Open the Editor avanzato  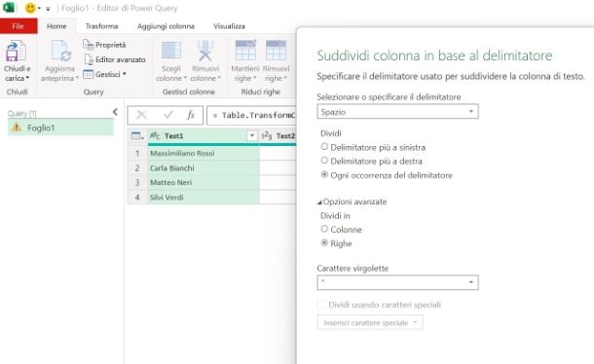pyautogui.click(x=115, y=59)
